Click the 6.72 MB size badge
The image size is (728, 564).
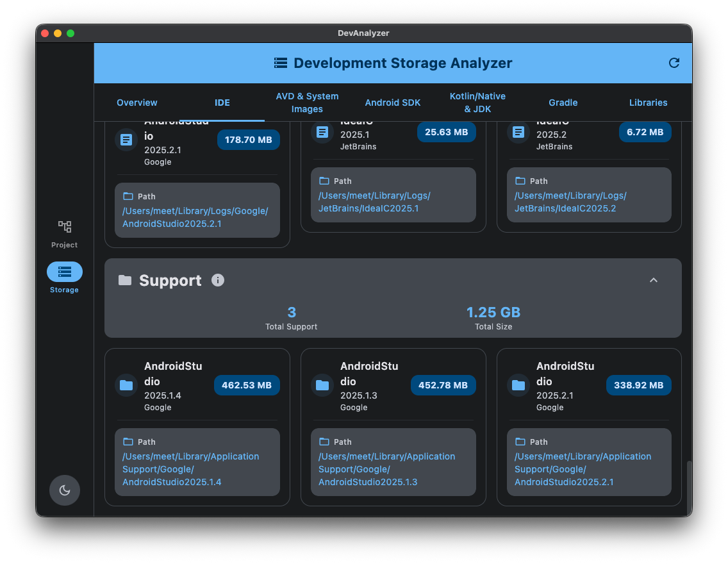(645, 132)
